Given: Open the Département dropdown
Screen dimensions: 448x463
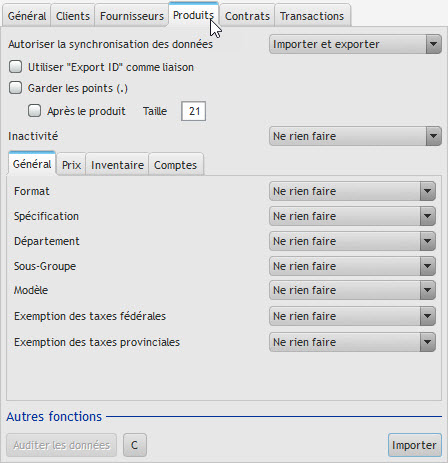Looking at the screenshot, I should (352, 241).
